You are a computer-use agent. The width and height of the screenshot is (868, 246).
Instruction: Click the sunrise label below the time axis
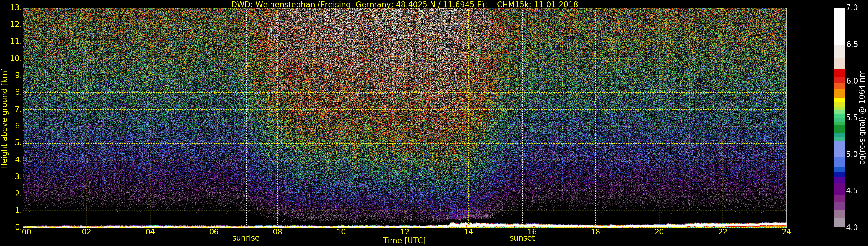[x=246, y=238]
